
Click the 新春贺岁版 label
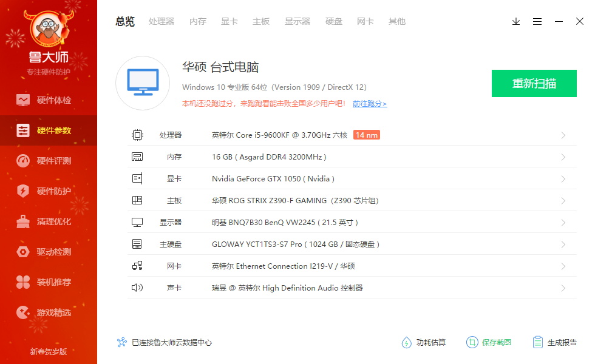pos(49,351)
